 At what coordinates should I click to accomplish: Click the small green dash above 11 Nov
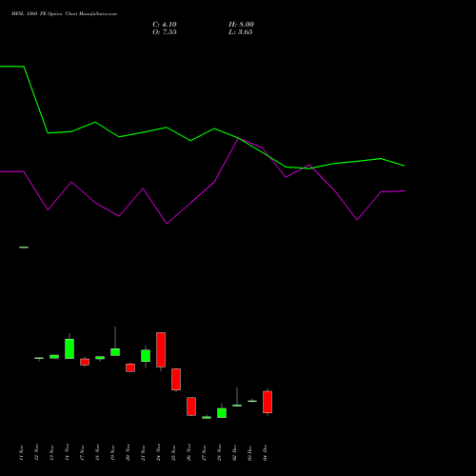pos(24,248)
